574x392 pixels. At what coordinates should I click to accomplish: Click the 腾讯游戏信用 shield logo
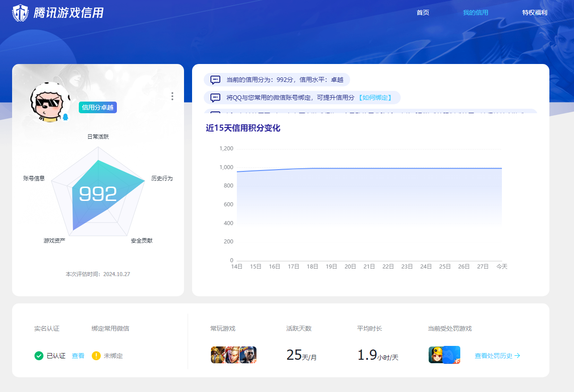point(20,13)
